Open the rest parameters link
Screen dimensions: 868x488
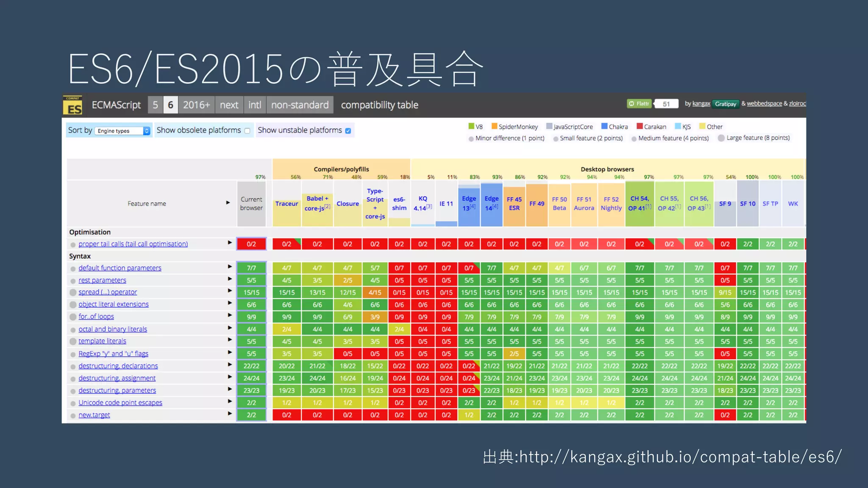coord(102,280)
